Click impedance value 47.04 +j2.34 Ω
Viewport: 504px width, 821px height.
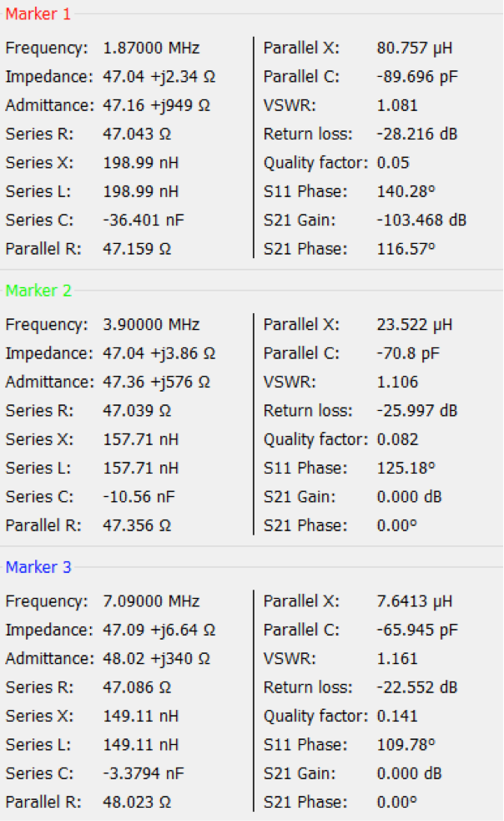[159, 77]
